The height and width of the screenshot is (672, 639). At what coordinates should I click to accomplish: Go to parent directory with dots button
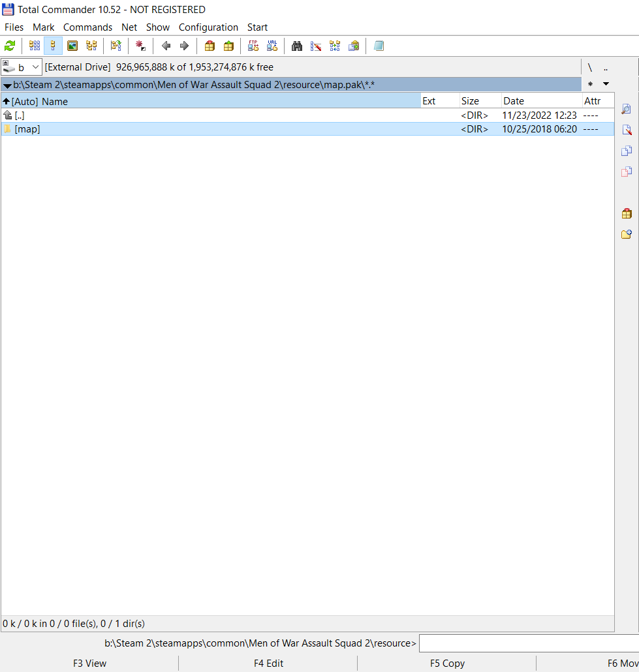pos(606,68)
